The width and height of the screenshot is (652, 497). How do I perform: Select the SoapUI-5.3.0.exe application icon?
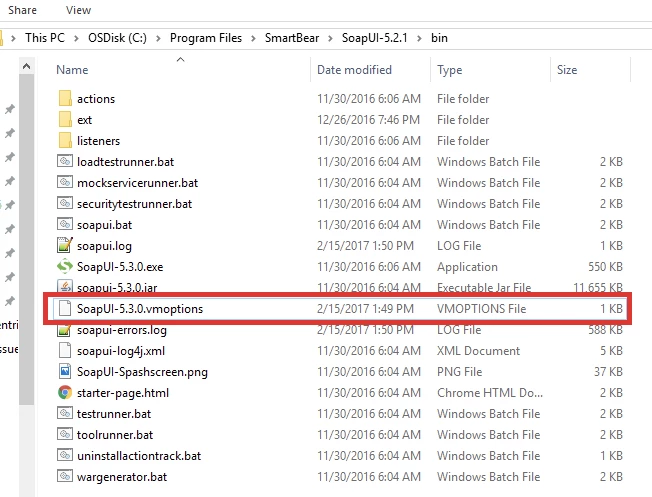pyautogui.click(x=65, y=266)
